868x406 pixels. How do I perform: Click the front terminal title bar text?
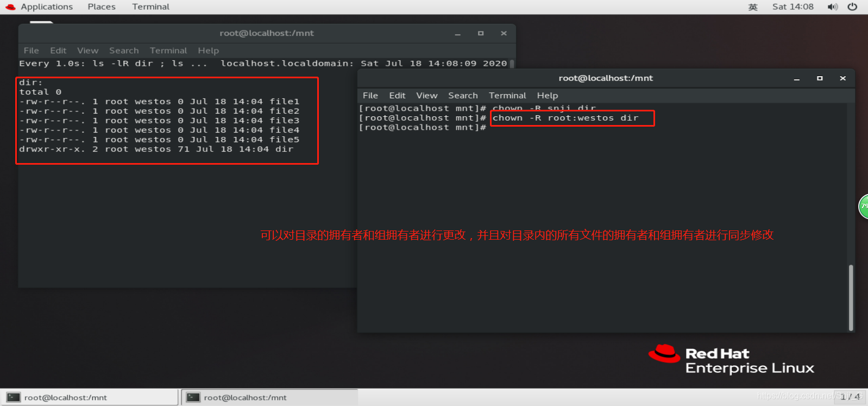[606, 78]
